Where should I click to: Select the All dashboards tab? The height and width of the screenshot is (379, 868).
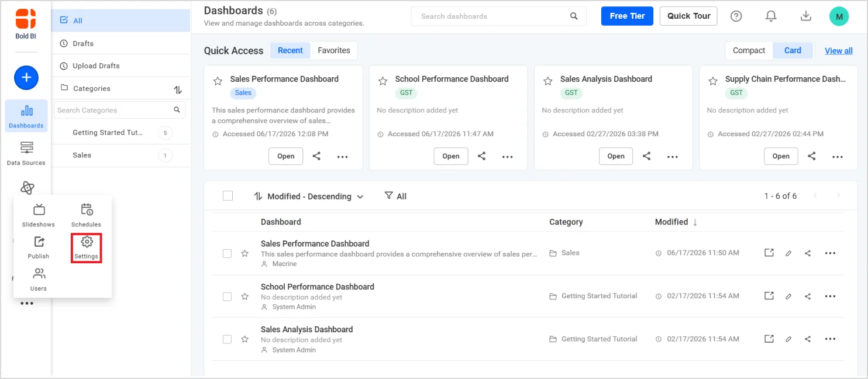pyautogui.click(x=121, y=20)
